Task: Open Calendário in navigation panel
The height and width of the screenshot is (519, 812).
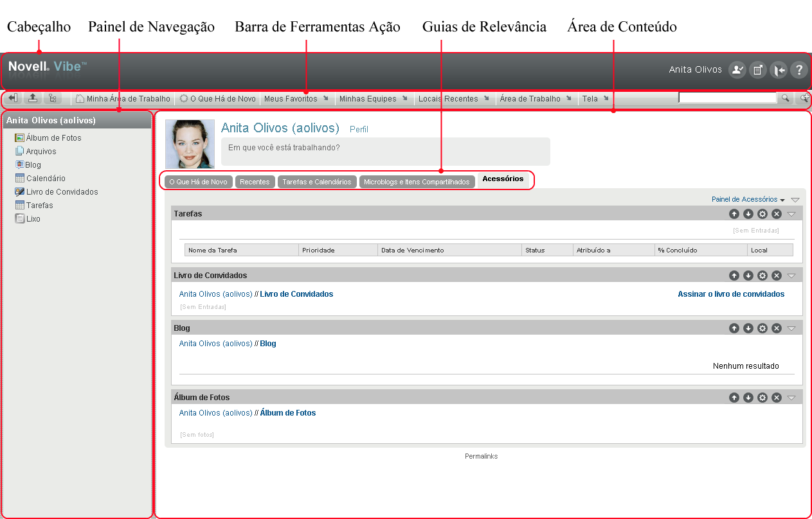Action: tap(40, 179)
